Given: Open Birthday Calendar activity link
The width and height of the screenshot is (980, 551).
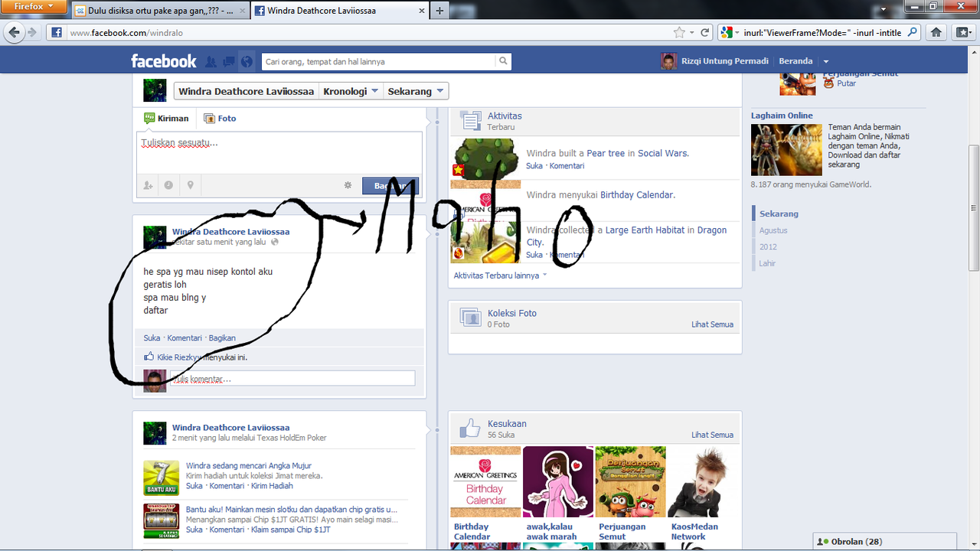Looking at the screenshot, I should (x=637, y=195).
